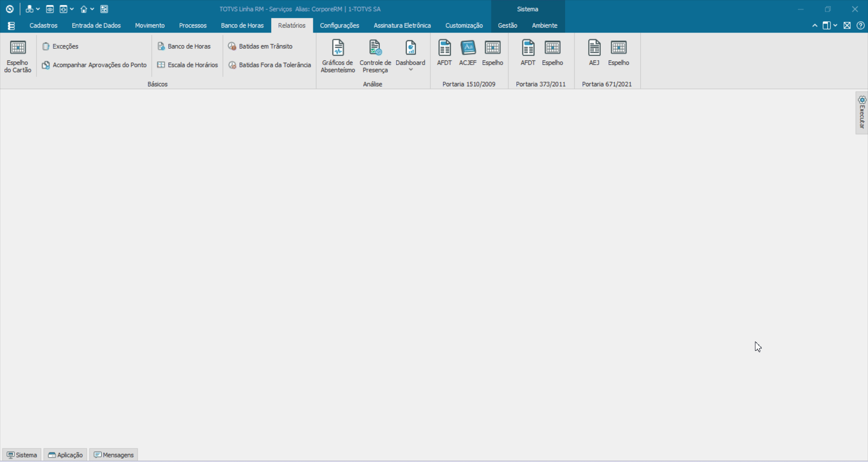Image resolution: width=868 pixels, height=462 pixels.
Task: Click the screen capture icon in title bar
Action: coord(50,9)
